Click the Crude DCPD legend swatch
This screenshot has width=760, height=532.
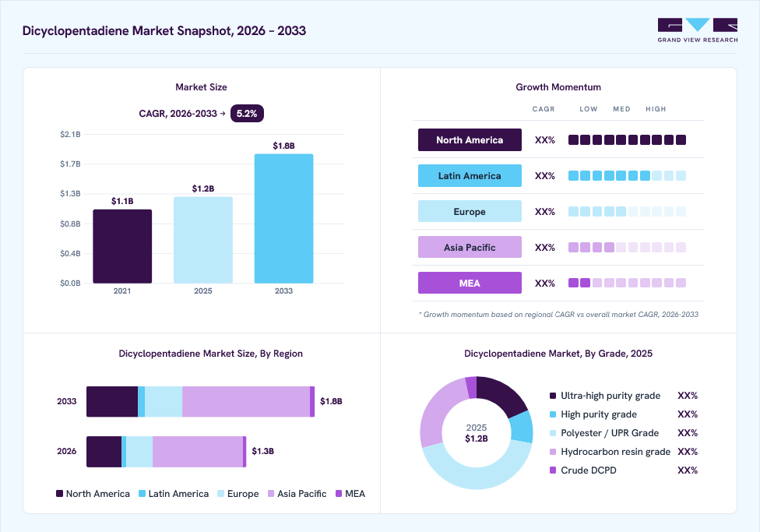pyautogui.click(x=553, y=470)
